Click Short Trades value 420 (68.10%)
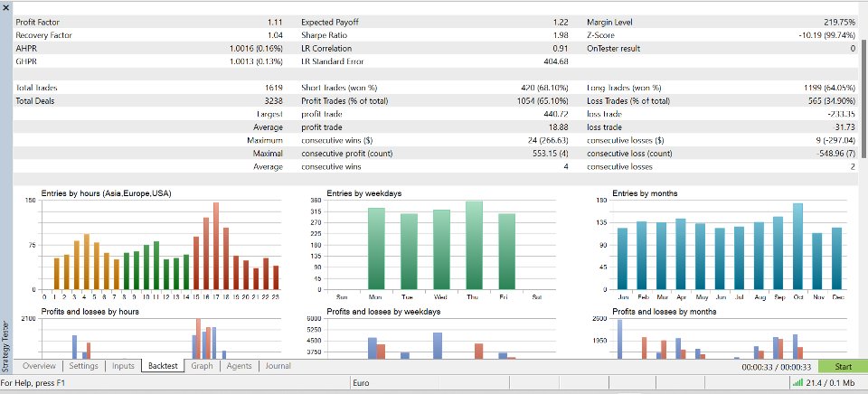 point(544,88)
